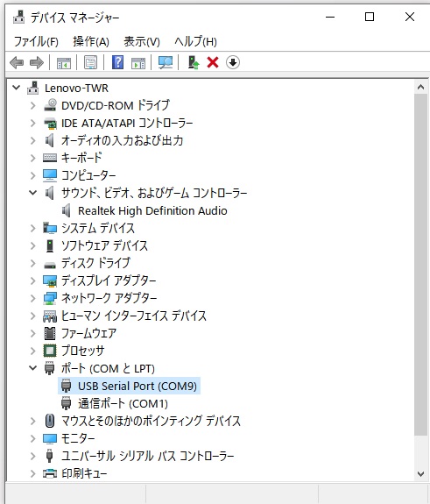The height and width of the screenshot is (504, 430).
Task: Click the Disable device down-arrow icon
Action: click(232, 62)
